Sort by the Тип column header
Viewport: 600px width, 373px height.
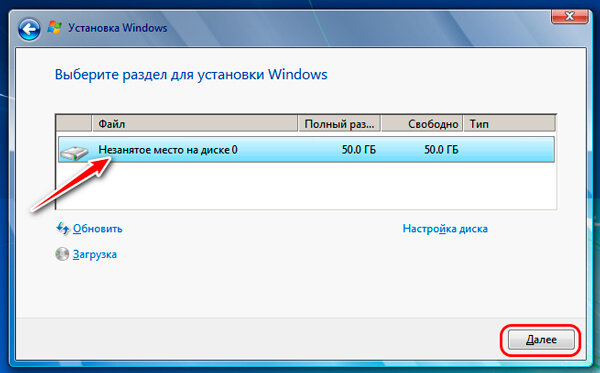point(509,124)
